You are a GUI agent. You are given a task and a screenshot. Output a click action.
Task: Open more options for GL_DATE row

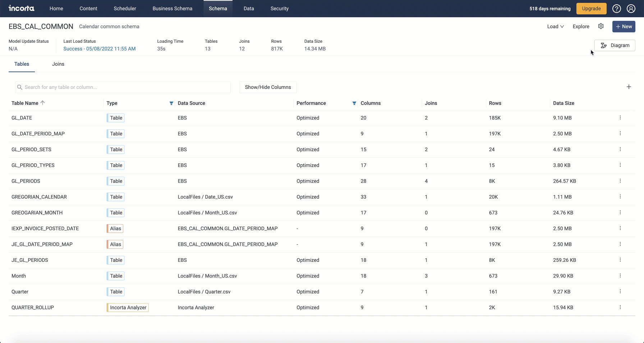(x=620, y=118)
